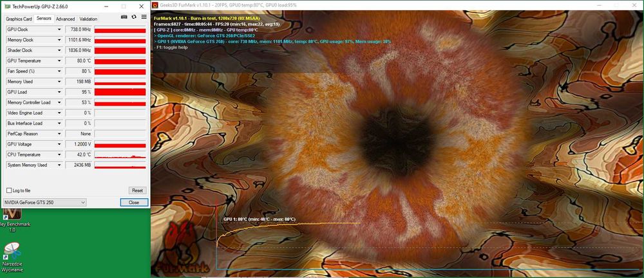Click the GPU 1: 80°C graph label
The height and width of the screenshot is (278, 644).
[259, 219]
